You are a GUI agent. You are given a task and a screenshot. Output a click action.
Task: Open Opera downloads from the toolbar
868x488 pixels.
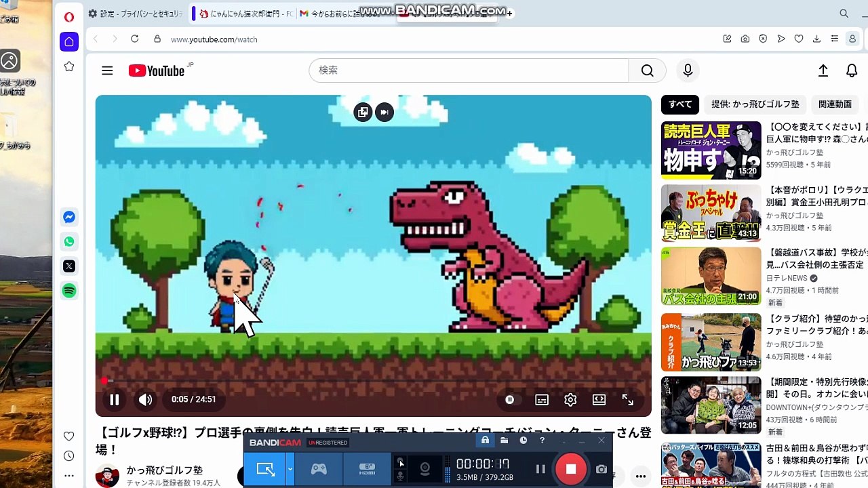coord(816,39)
